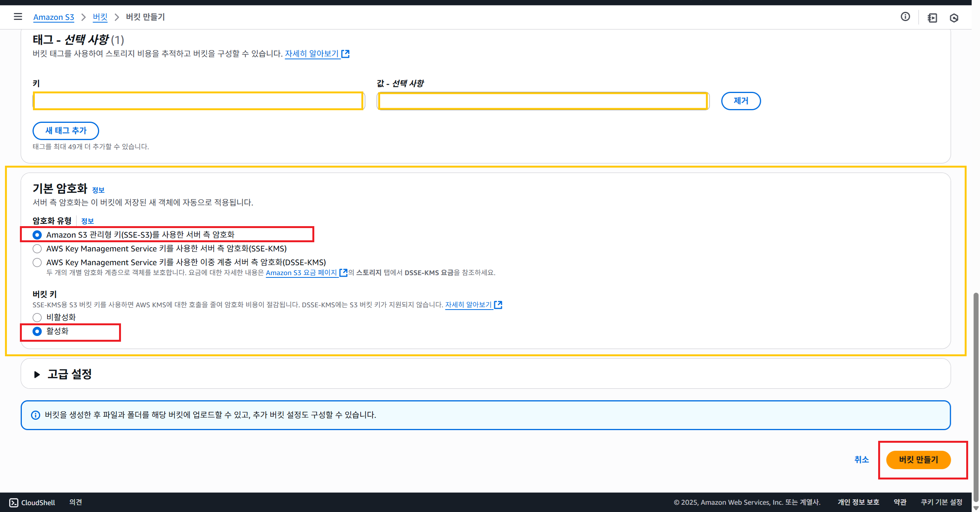The height and width of the screenshot is (512, 980).
Task: Open the side panel toggle icon
Action: [932, 18]
